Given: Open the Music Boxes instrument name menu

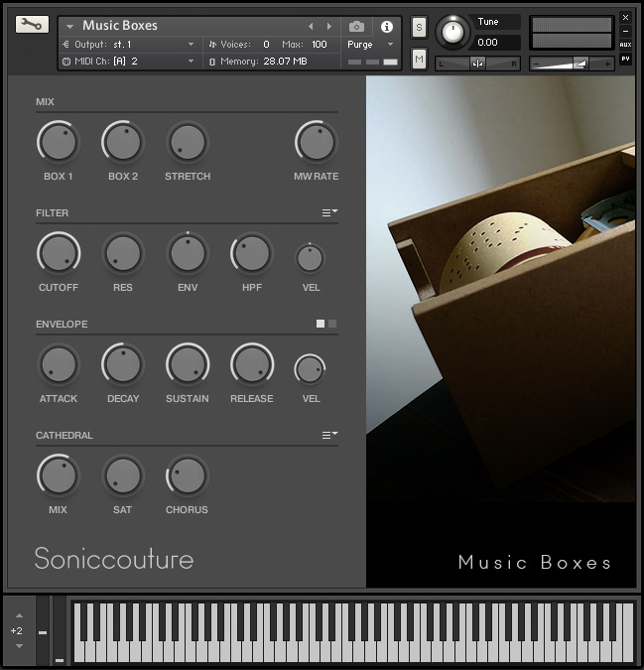Looking at the screenshot, I should point(69,27).
